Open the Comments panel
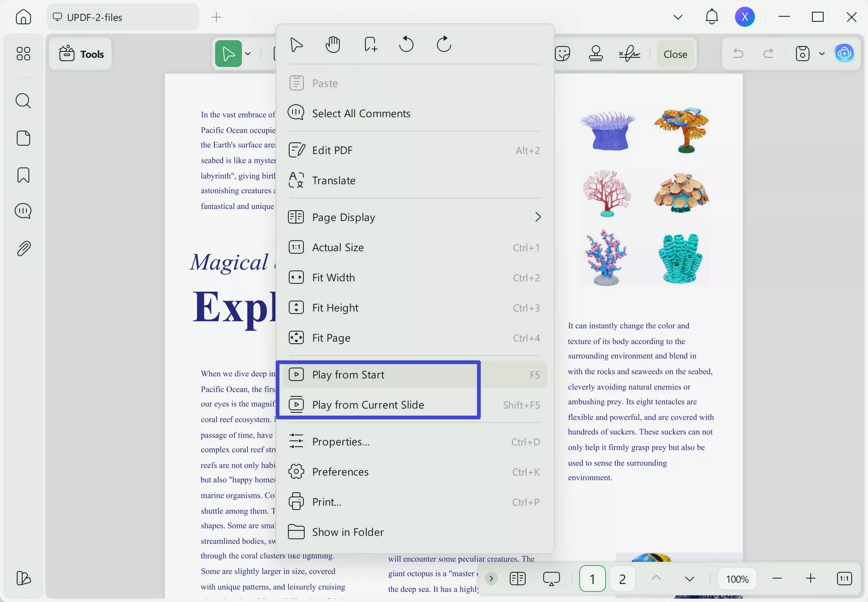 click(24, 211)
